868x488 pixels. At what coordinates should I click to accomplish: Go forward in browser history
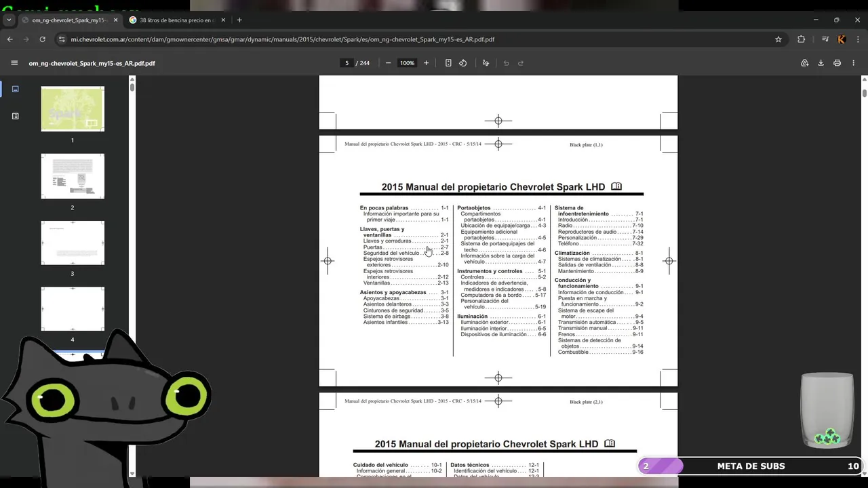pyautogui.click(x=26, y=39)
